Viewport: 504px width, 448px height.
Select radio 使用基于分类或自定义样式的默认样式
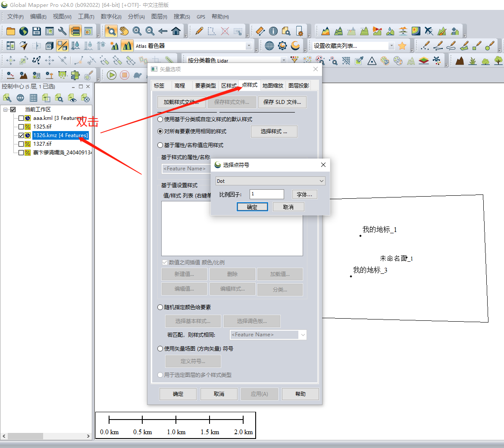(160, 119)
